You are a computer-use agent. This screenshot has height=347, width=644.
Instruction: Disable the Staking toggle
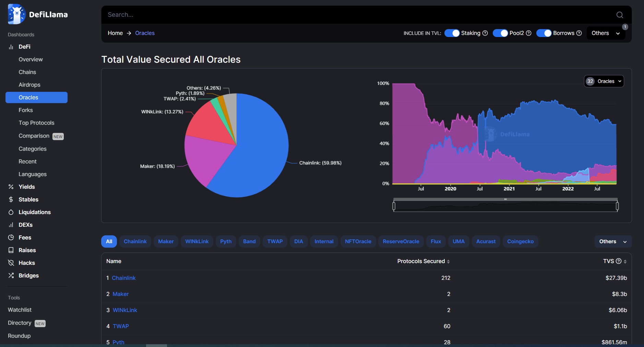pos(452,33)
